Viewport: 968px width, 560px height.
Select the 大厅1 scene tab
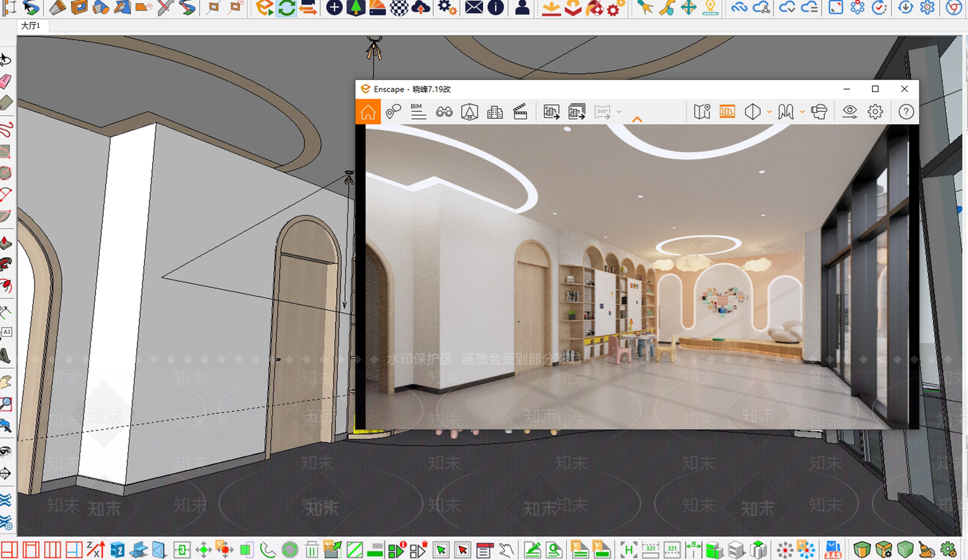pos(30,26)
